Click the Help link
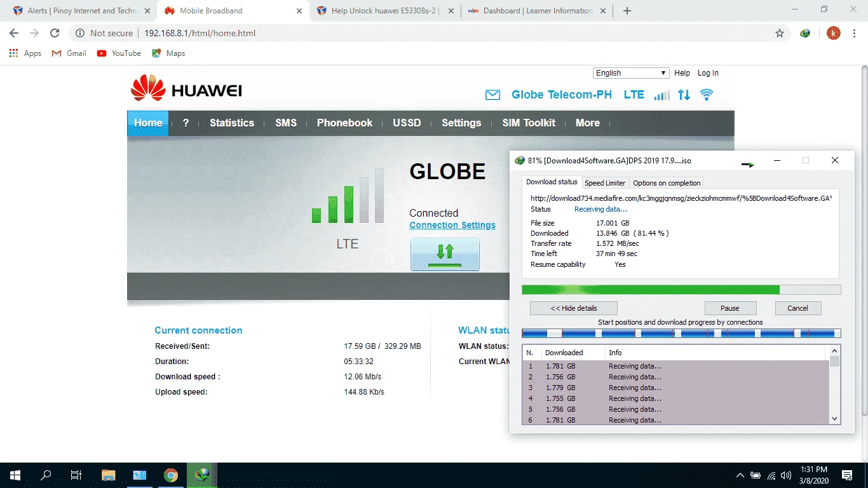Image resolution: width=868 pixels, height=488 pixels. tap(682, 73)
